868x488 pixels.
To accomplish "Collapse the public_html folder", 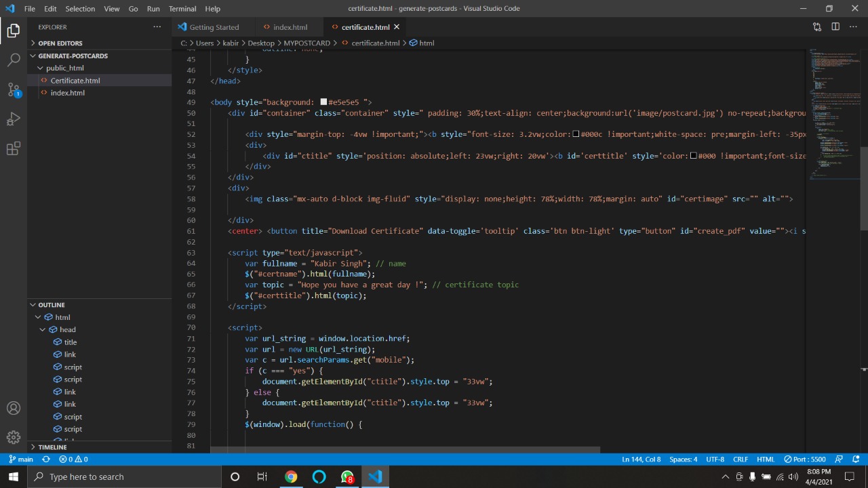I will click(64, 68).
